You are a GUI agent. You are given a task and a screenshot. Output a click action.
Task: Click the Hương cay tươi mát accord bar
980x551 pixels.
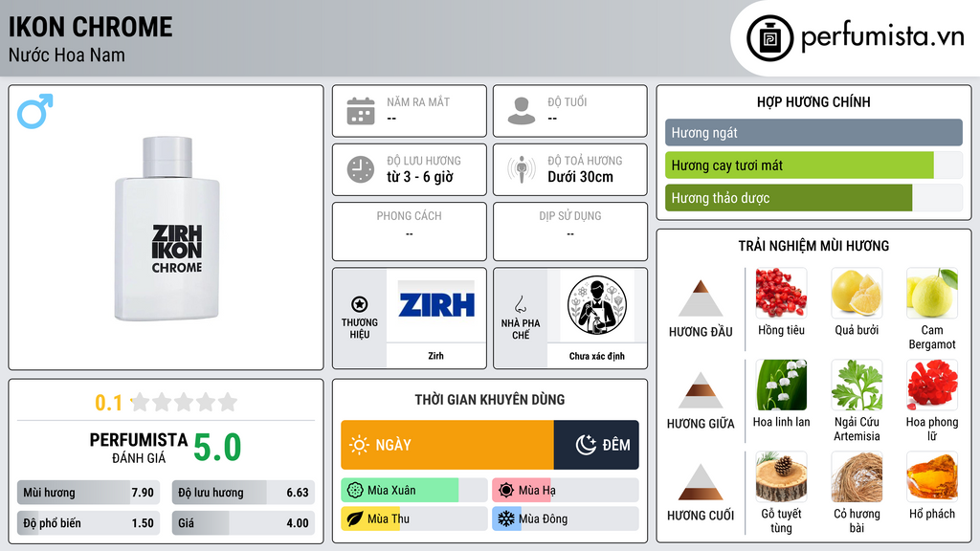[813, 165]
